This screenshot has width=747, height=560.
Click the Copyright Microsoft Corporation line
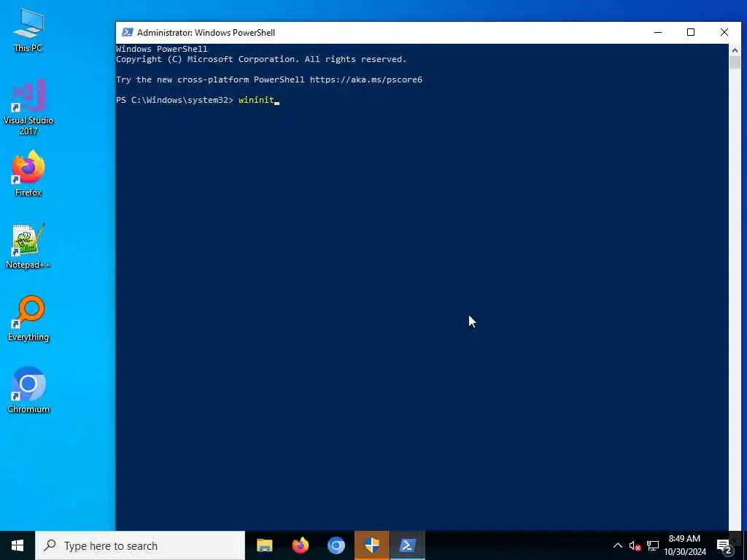pyautogui.click(x=261, y=59)
